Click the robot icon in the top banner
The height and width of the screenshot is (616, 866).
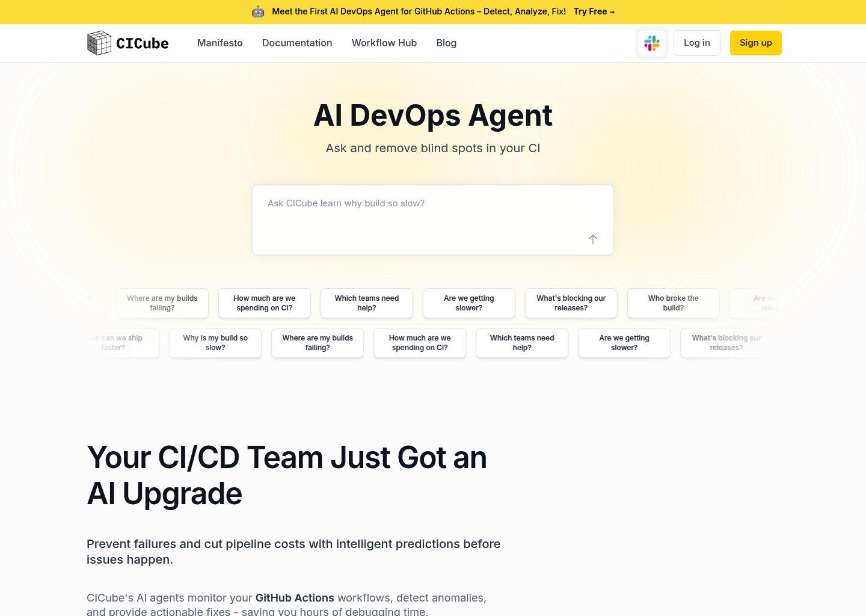[x=258, y=11]
